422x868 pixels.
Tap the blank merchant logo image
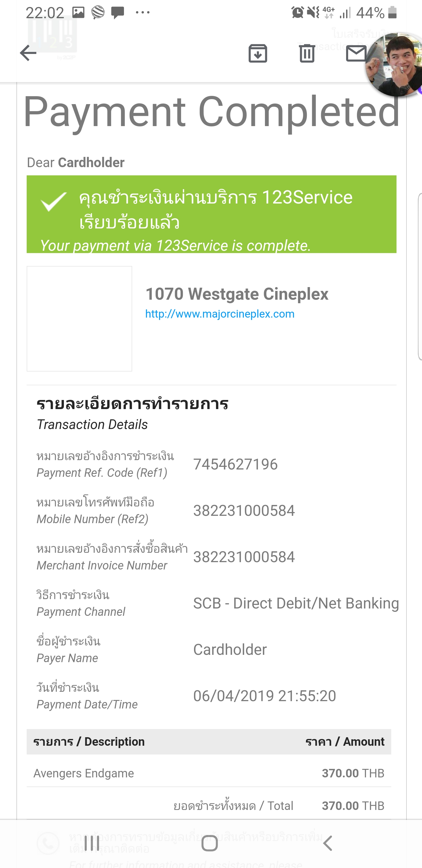pyautogui.click(x=79, y=319)
